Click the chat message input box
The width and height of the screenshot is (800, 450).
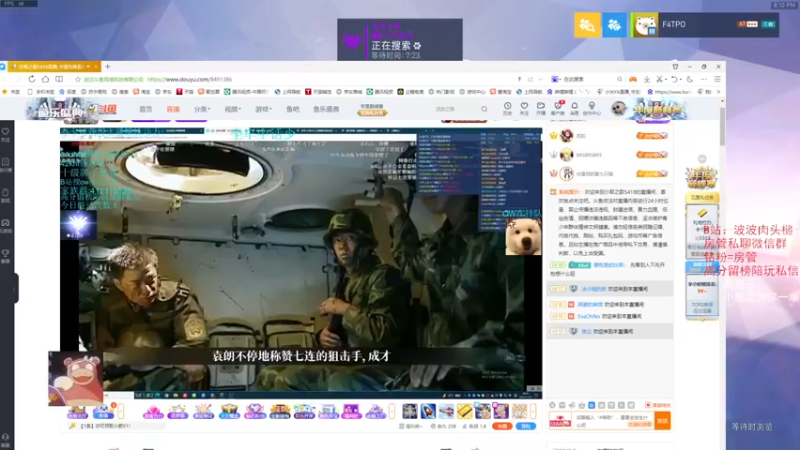tap(614, 421)
